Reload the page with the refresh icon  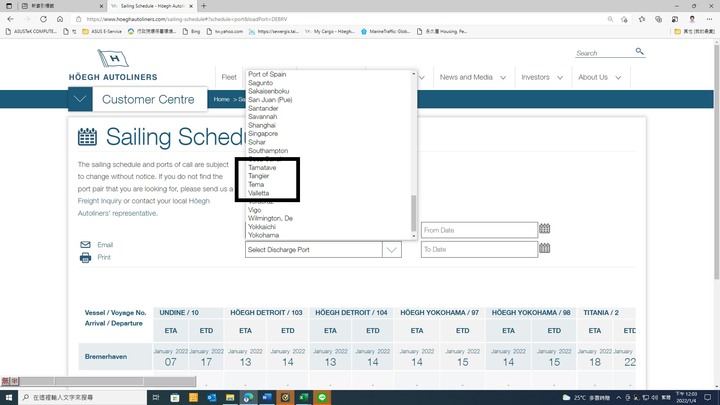pos(43,19)
